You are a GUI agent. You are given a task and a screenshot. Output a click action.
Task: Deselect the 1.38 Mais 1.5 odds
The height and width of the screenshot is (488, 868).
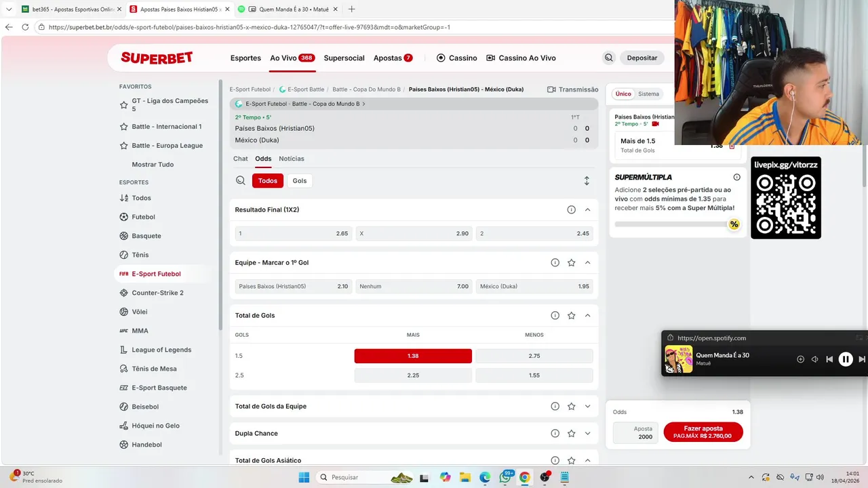[x=413, y=356]
